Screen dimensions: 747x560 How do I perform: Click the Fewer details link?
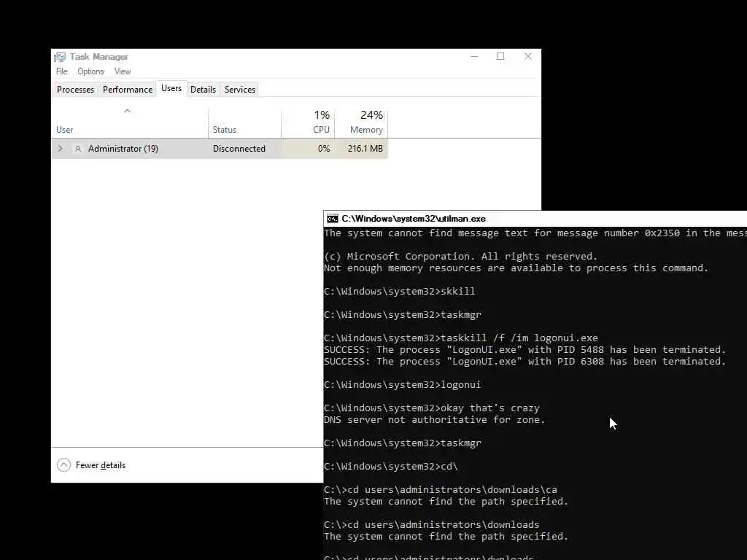101,465
